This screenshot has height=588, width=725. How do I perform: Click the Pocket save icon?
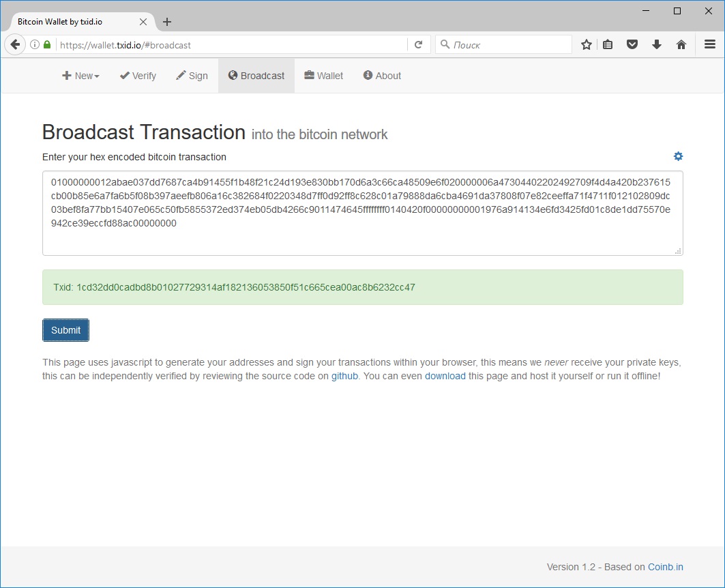coord(632,45)
